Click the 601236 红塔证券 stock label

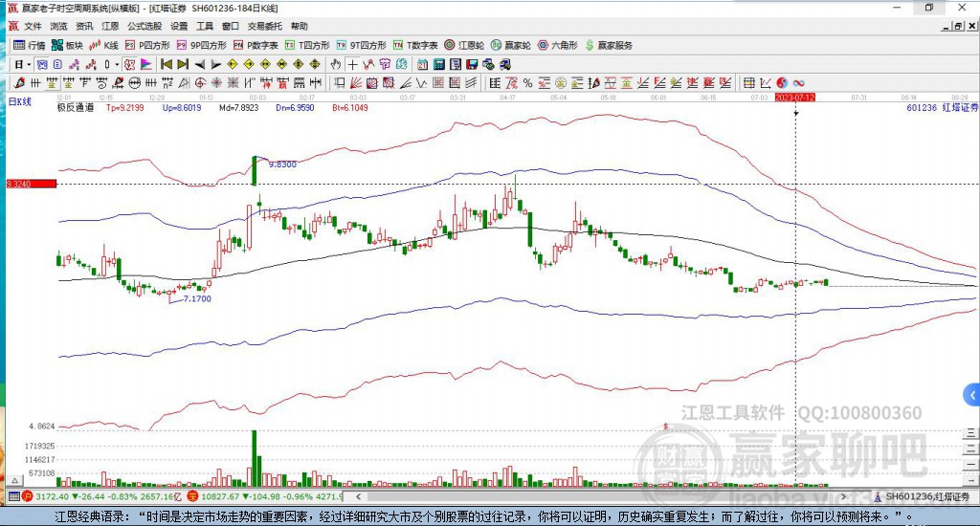[x=942, y=107]
